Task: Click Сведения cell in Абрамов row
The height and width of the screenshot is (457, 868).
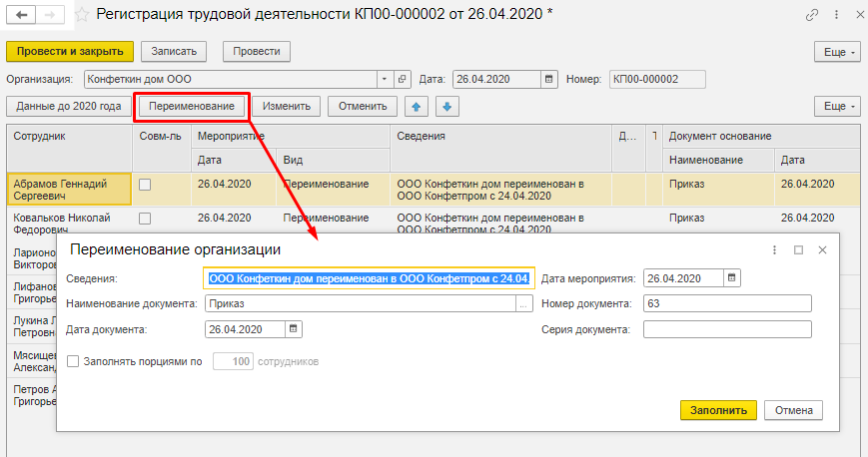Action: click(x=501, y=190)
